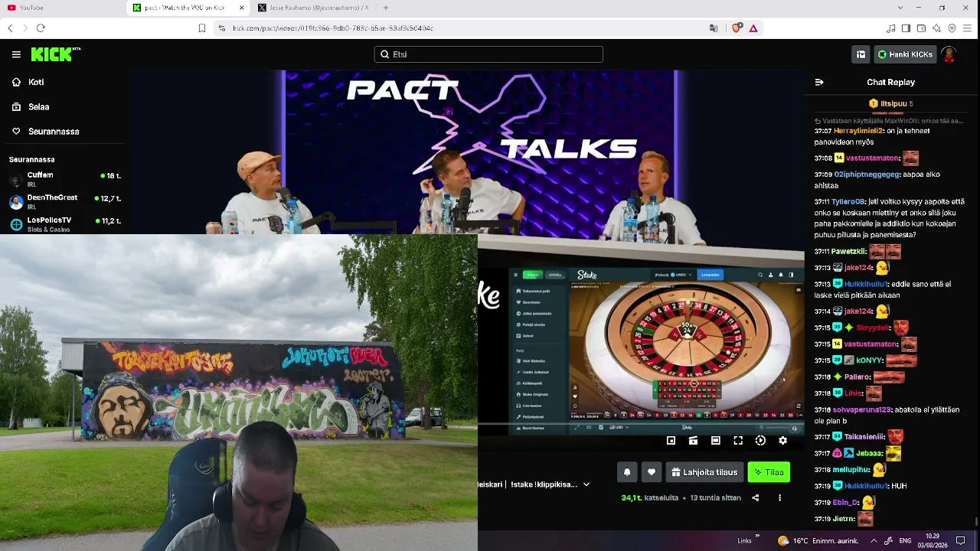This screenshot has width=980, height=551.
Task: Click the Hanki KICKs button
Action: tap(905, 54)
